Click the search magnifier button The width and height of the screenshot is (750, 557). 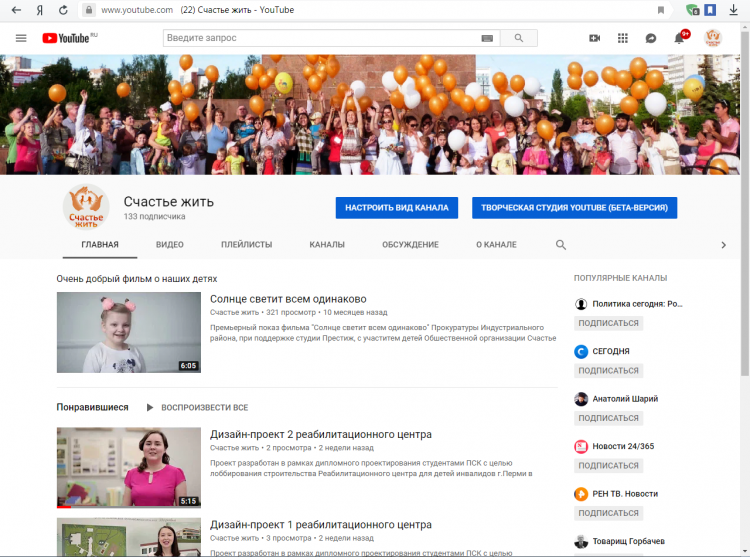(518, 38)
